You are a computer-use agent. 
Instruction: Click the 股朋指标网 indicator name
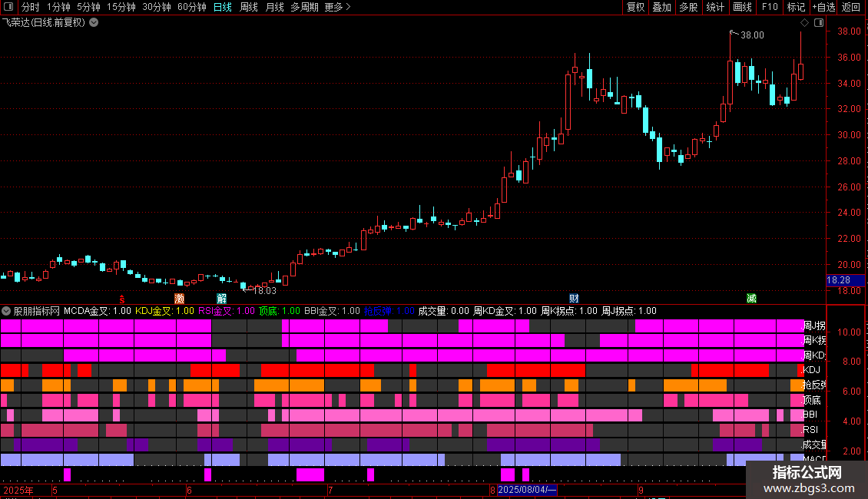pos(37,311)
